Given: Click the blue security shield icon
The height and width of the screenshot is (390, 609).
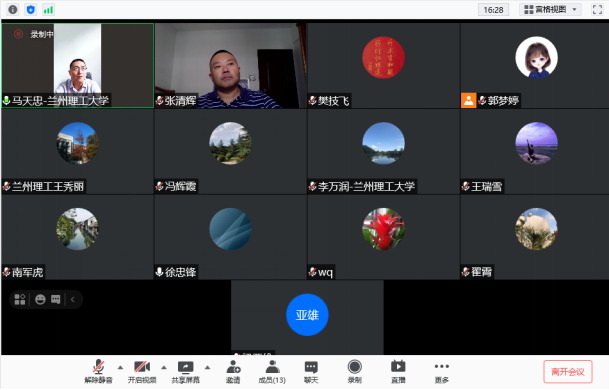Looking at the screenshot, I should coord(31,9).
